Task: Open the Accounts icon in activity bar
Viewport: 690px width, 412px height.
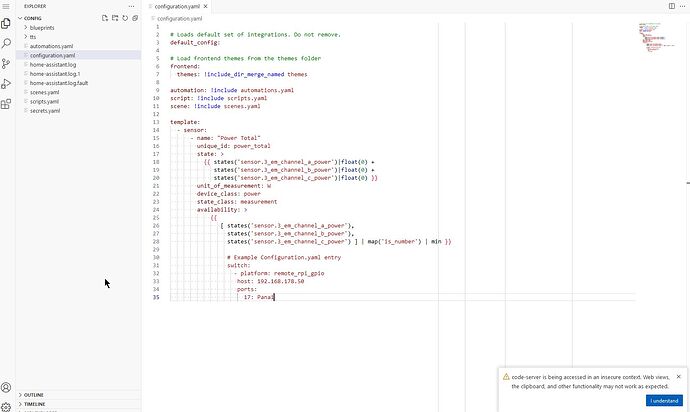Action: (7, 387)
